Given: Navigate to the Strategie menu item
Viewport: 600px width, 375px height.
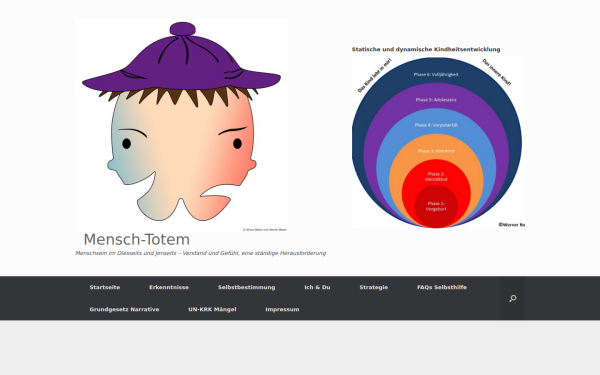Looking at the screenshot, I should pyautogui.click(x=373, y=287).
